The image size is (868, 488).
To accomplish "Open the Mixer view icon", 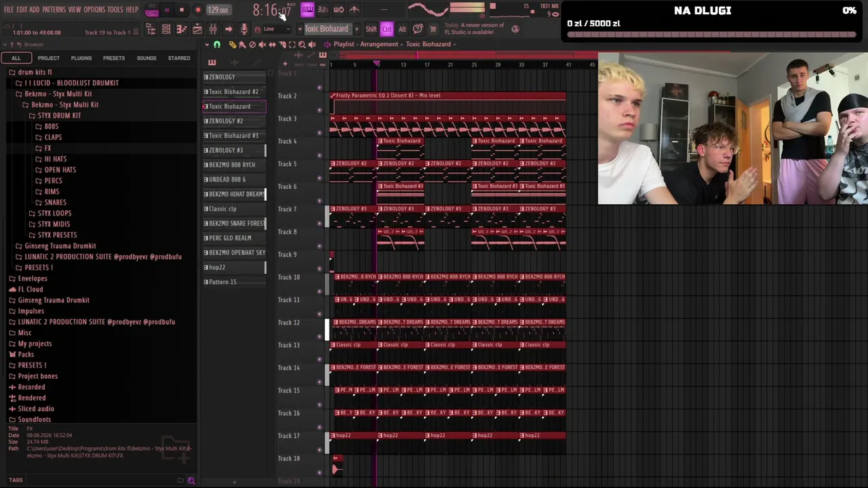I will coord(213,29).
